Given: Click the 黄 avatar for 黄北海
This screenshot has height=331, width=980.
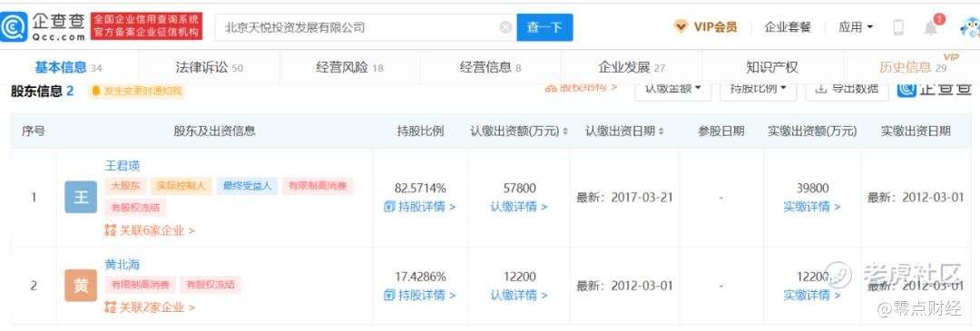Looking at the screenshot, I should pos(81,286).
